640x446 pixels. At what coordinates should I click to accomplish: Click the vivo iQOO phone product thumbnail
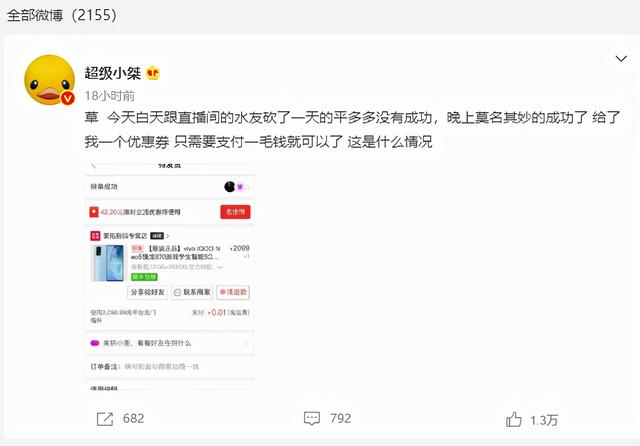click(107, 263)
